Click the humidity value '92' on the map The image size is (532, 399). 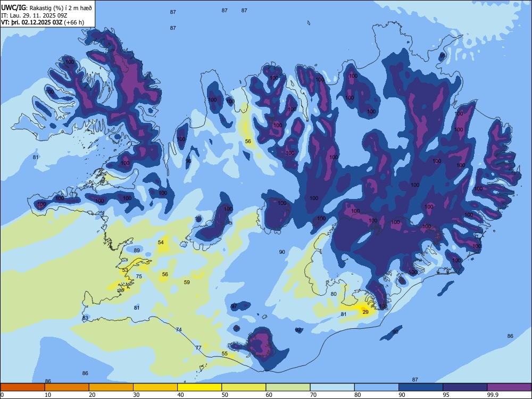pyautogui.click(x=298, y=330)
